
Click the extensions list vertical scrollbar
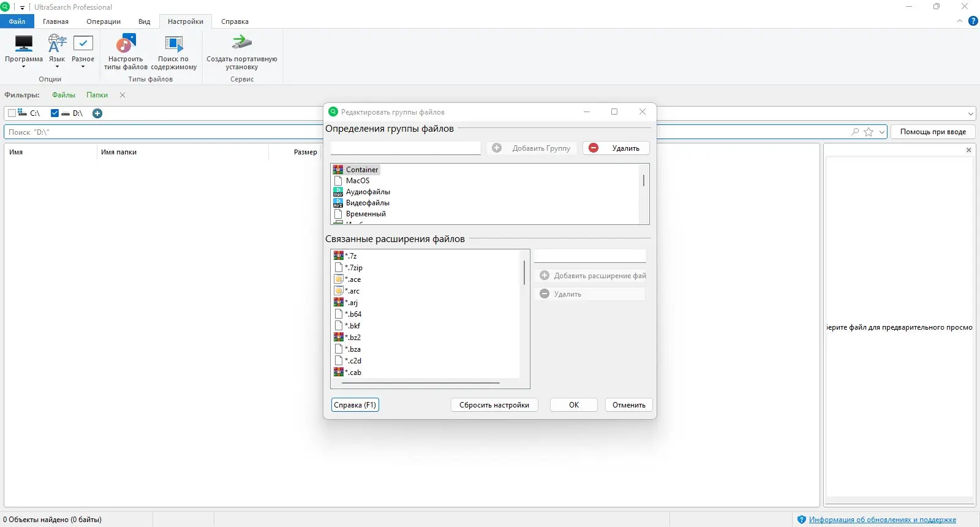[x=524, y=272]
